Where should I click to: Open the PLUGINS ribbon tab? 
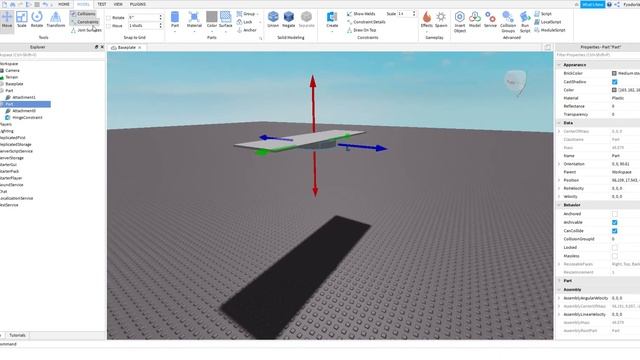(x=138, y=4)
